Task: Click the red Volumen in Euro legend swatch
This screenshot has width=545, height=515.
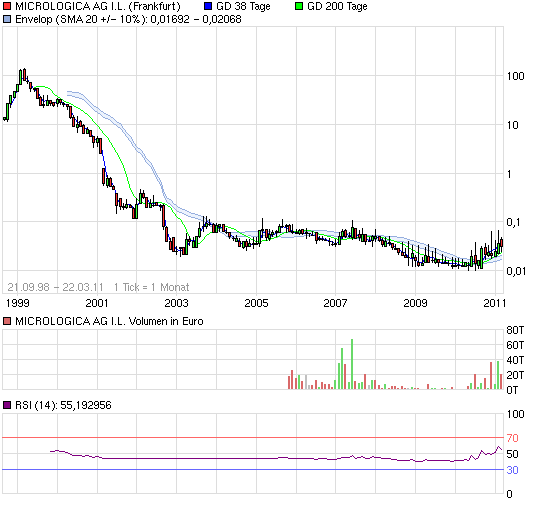Action: click(7, 321)
